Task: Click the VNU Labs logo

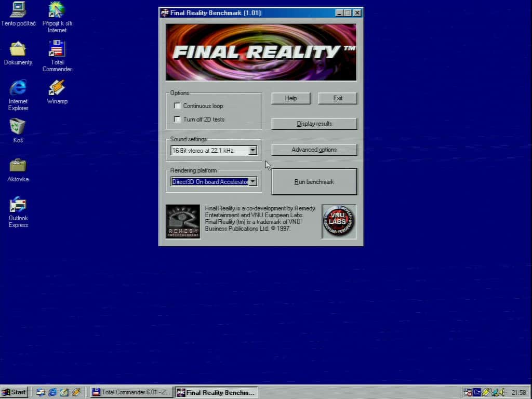Action: [339, 221]
